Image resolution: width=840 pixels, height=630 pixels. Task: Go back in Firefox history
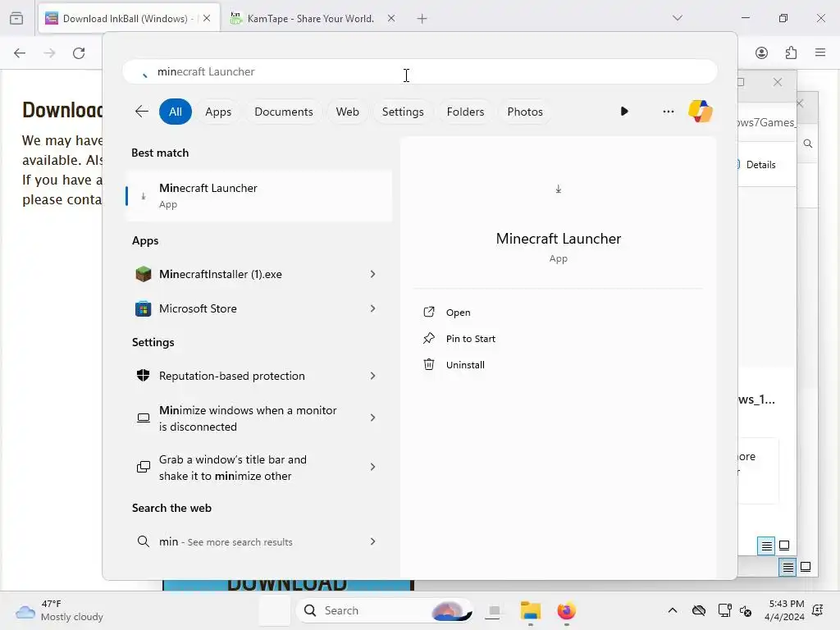click(x=20, y=53)
